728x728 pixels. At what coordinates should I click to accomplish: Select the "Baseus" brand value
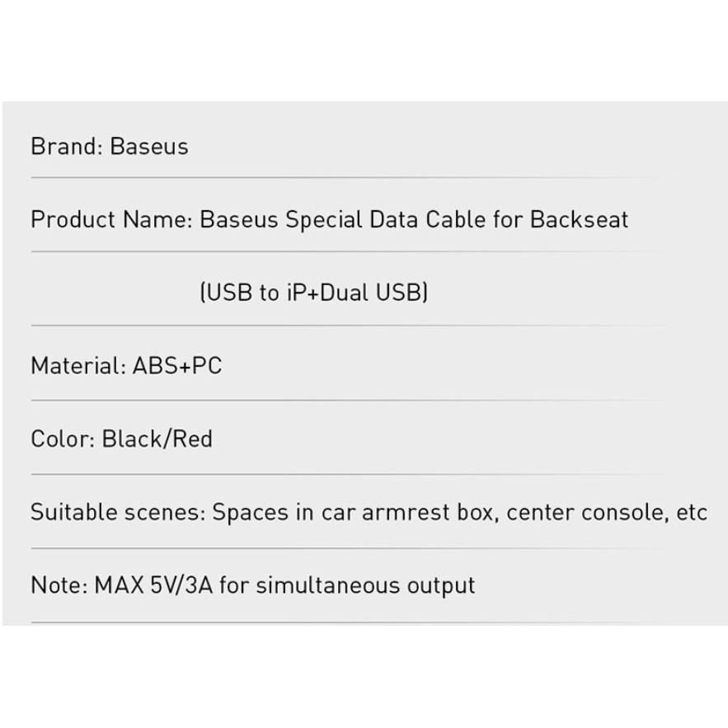coord(149,147)
